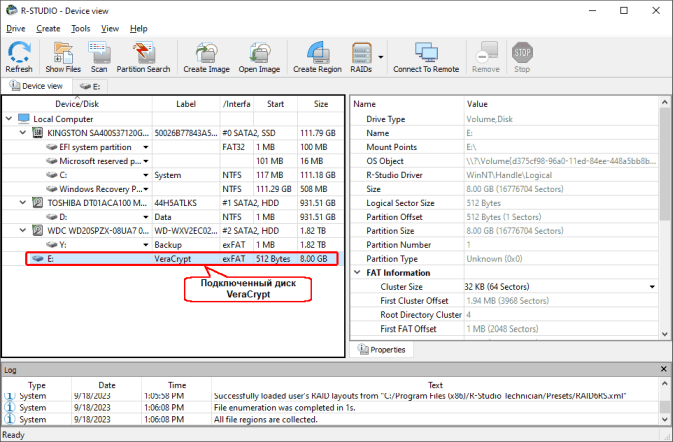Collapse the WDC WD20SPZX disk node
The height and width of the screenshot is (442, 673).
23,230
